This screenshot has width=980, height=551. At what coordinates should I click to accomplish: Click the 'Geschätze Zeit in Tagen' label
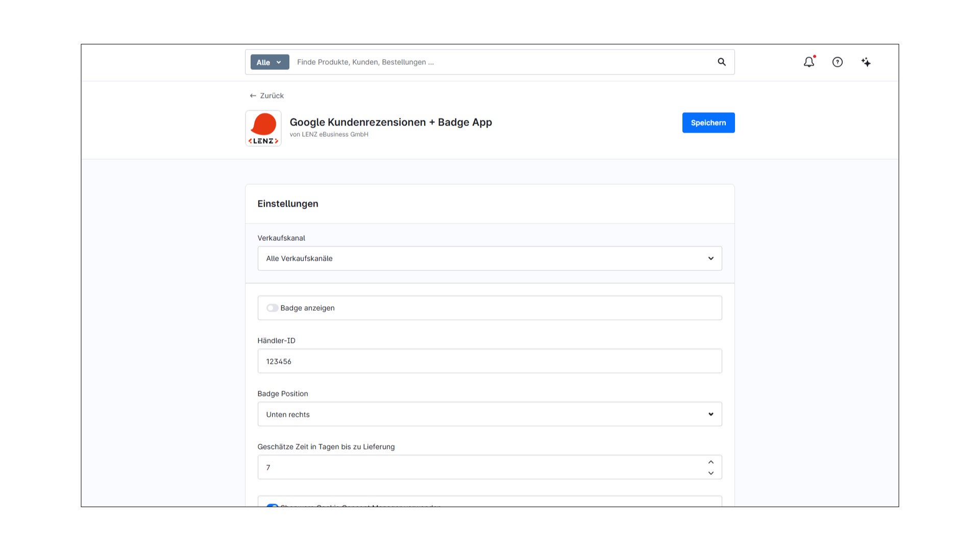click(326, 446)
